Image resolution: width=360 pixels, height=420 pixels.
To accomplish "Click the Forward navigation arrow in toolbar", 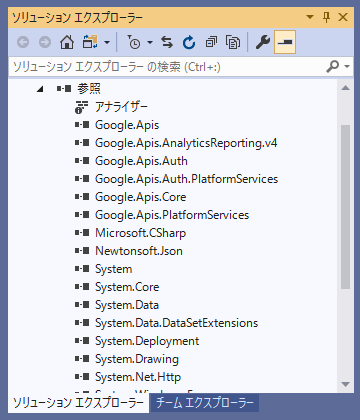I will coord(45,42).
